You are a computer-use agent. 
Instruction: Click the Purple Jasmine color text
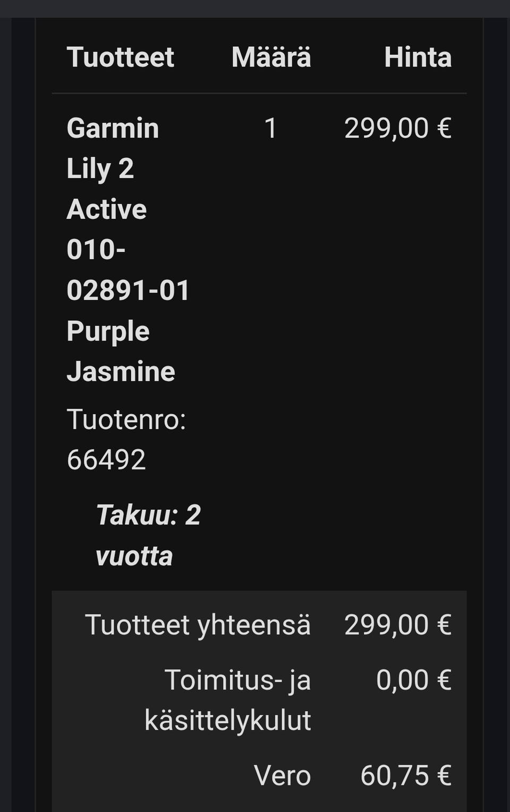click(121, 351)
